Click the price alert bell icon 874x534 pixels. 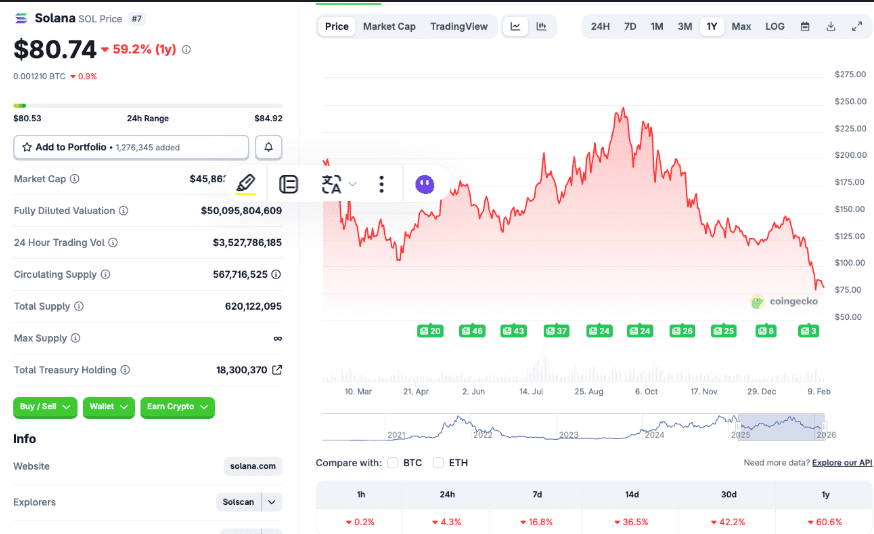(268, 147)
